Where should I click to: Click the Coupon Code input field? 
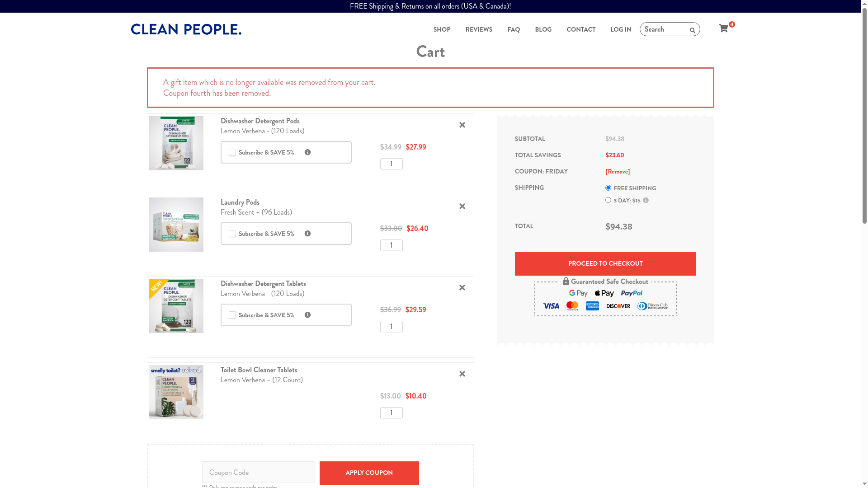pos(259,472)
